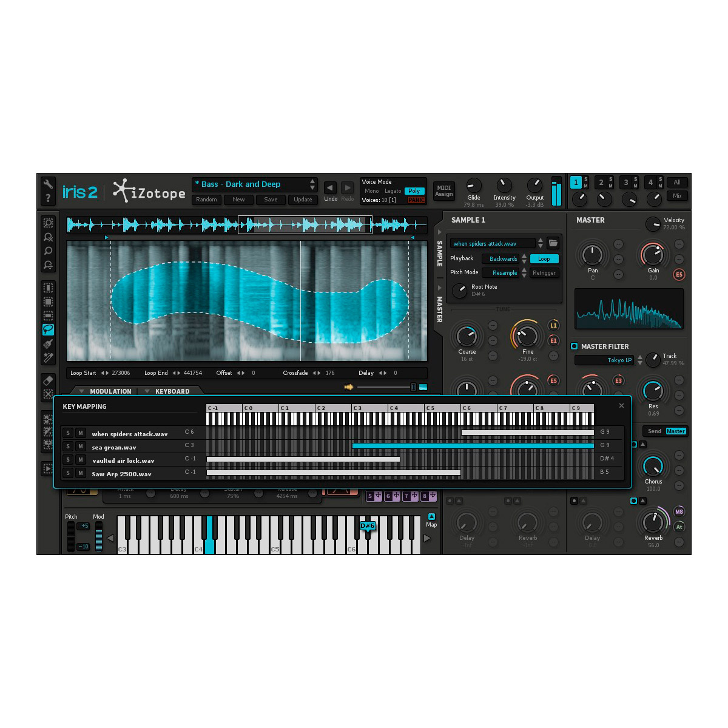Select the Magic Wand tool
728x728 pixels.
coord(48,357)
